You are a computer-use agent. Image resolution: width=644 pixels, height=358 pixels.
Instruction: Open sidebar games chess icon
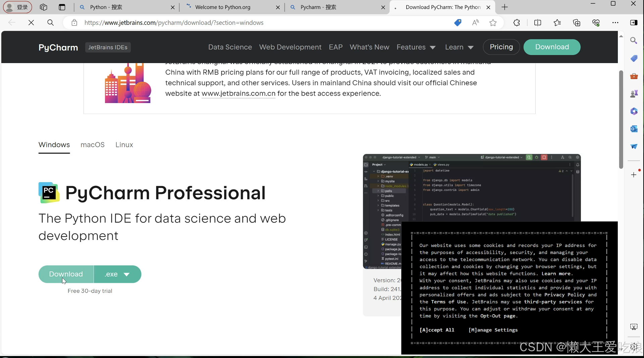(x=634, y=94)
